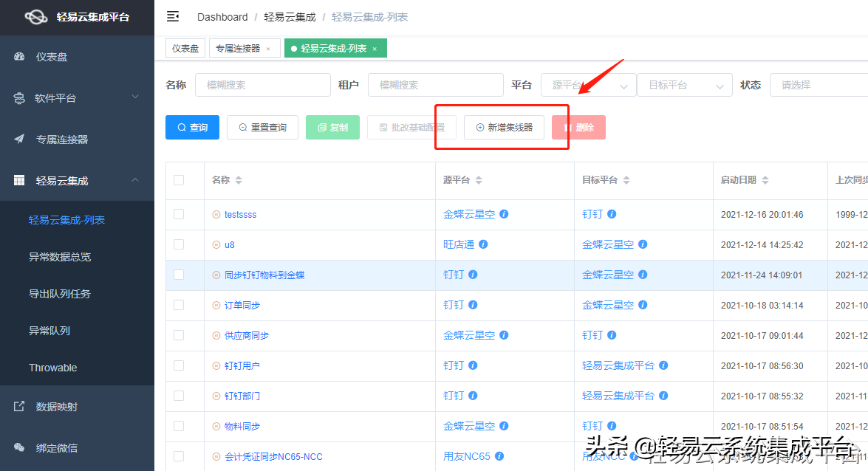The height and width of the screenshot is (471, 868).
Task: Select all rows with the header checkbox
Action: [177, 180]
